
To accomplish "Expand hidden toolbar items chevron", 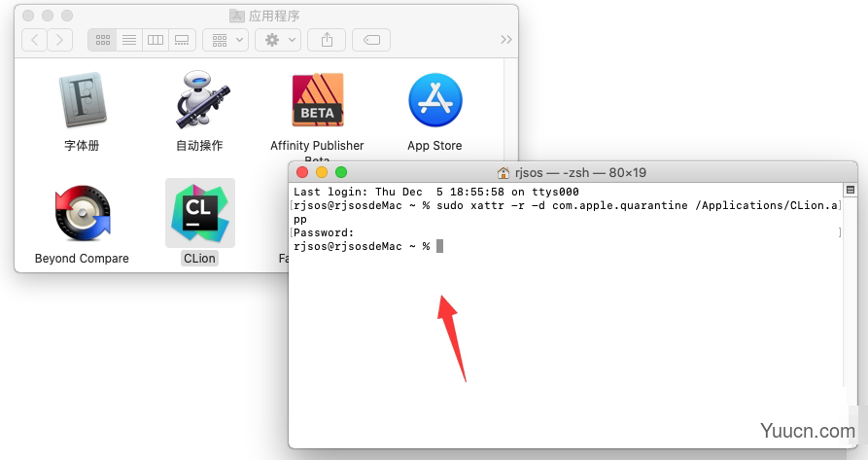I will [505, 40].
